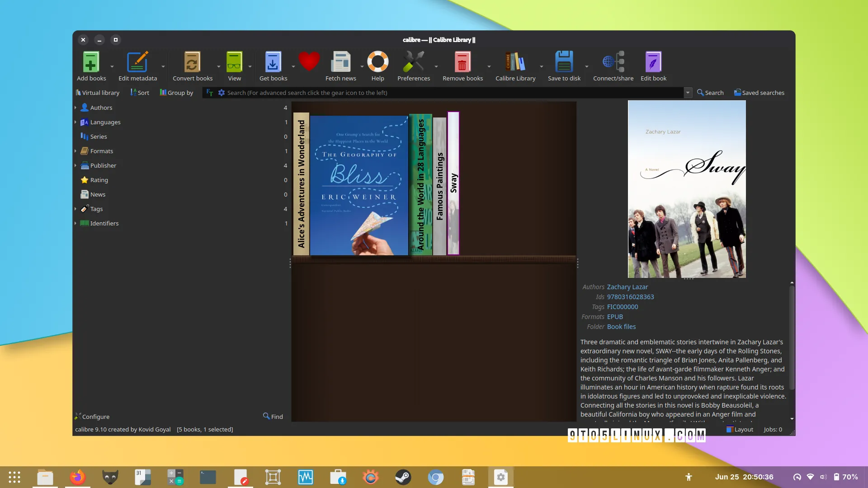Screen dimensions: 868x488
Task: Click Save to disk floppy icon
Action: 564,62
